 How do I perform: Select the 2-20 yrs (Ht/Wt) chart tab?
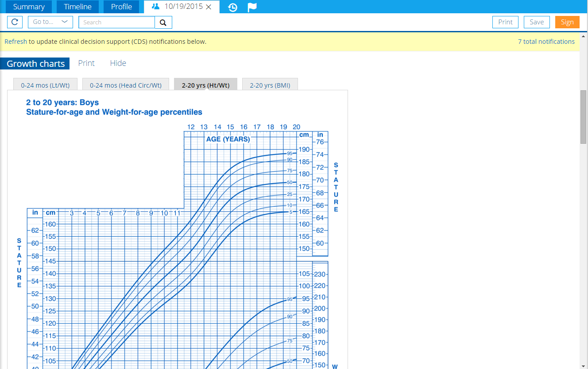[x=205, y=85]
